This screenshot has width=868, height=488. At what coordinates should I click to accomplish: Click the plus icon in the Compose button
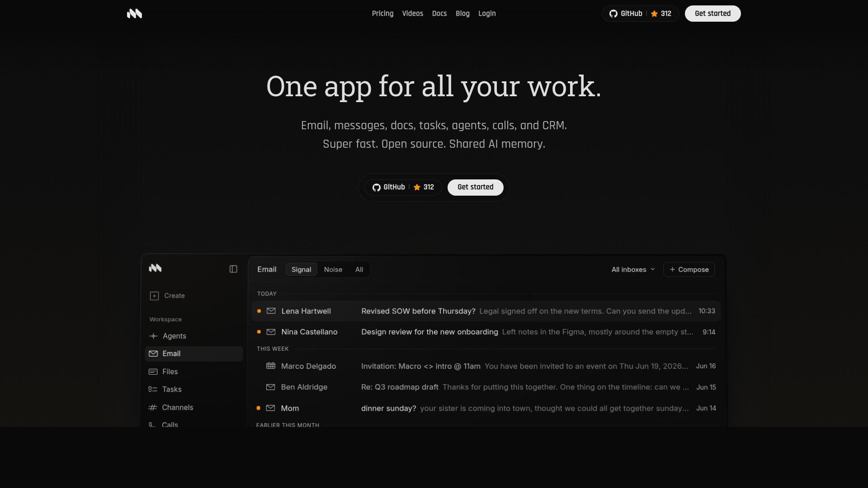[x=672, y=270]
